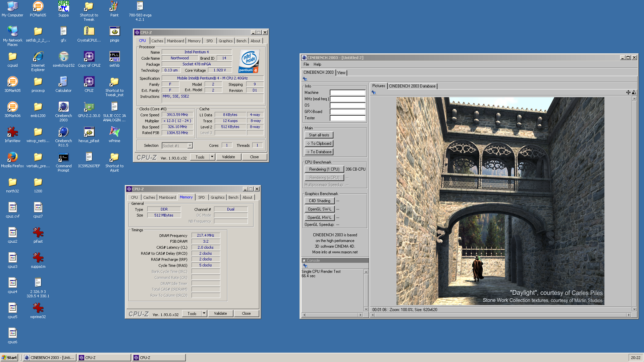Click the Cinebench picture vertical scrollbar
This screenshot has height=362, width=644.
click(x=634, y=203)
